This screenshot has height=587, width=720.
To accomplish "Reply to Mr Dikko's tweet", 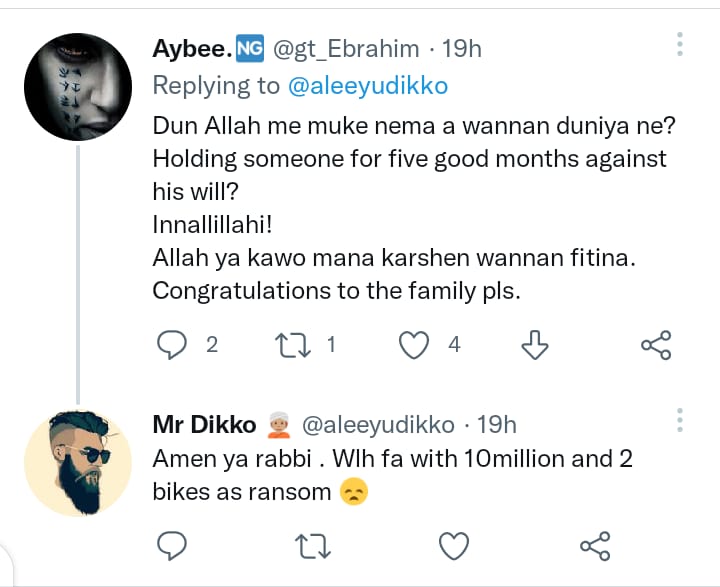I will point(174,545).
